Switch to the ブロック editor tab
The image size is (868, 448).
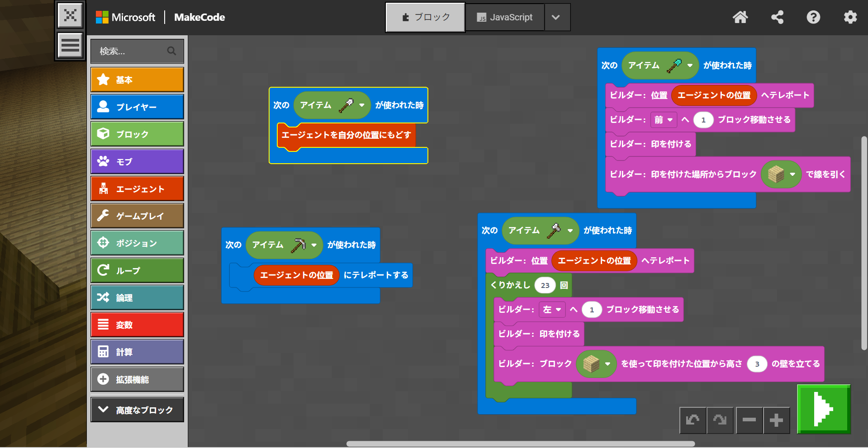425,17
